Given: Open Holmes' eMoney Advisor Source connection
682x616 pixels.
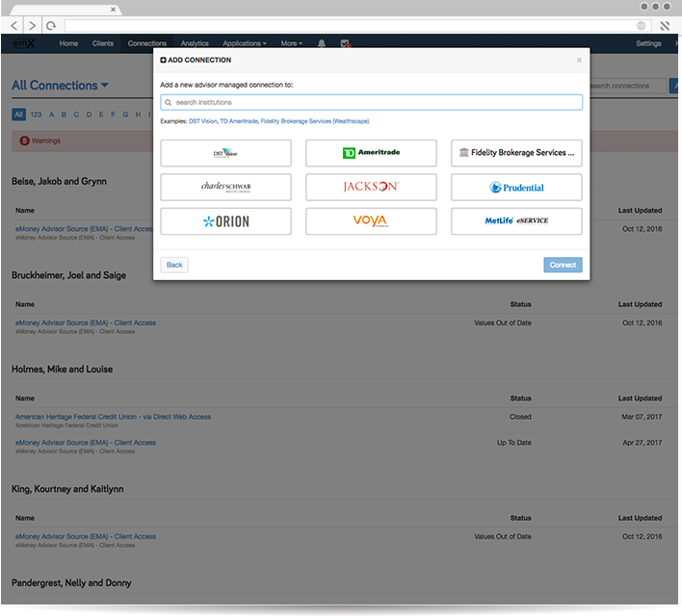Looking at the screenshot, I should [86, 443].
